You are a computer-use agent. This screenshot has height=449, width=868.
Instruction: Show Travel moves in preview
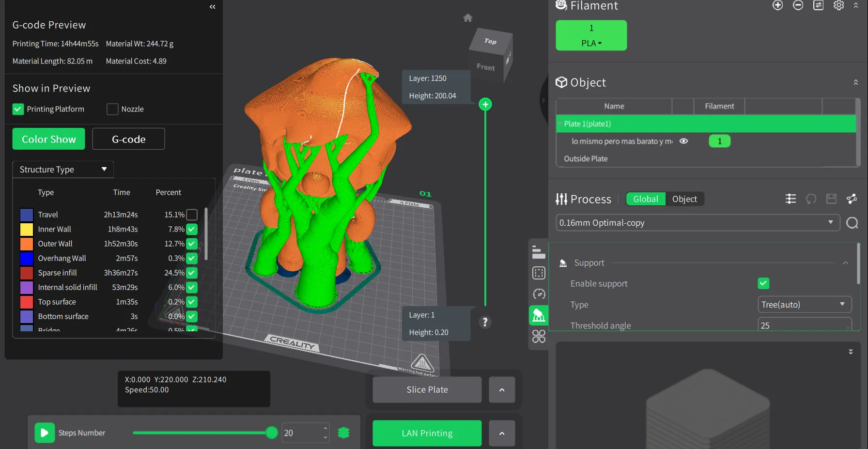coord(192,215)
